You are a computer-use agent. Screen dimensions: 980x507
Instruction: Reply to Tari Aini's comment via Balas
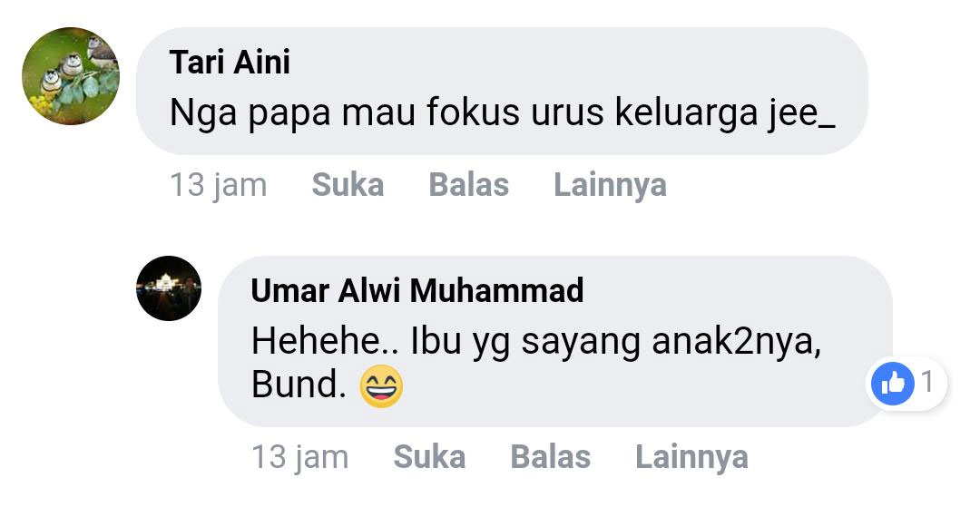pyautogui.click(x=469, y=185)
